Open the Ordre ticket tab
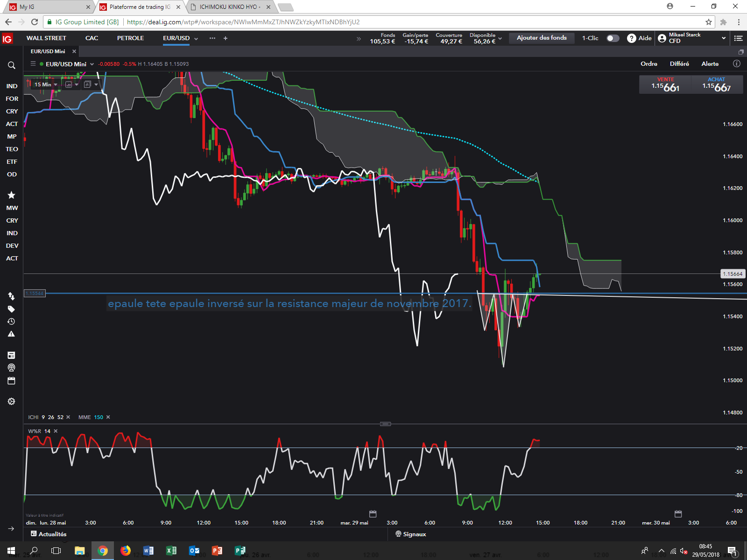747x560 pixels. pyautogui.click(x=649, y=64)
